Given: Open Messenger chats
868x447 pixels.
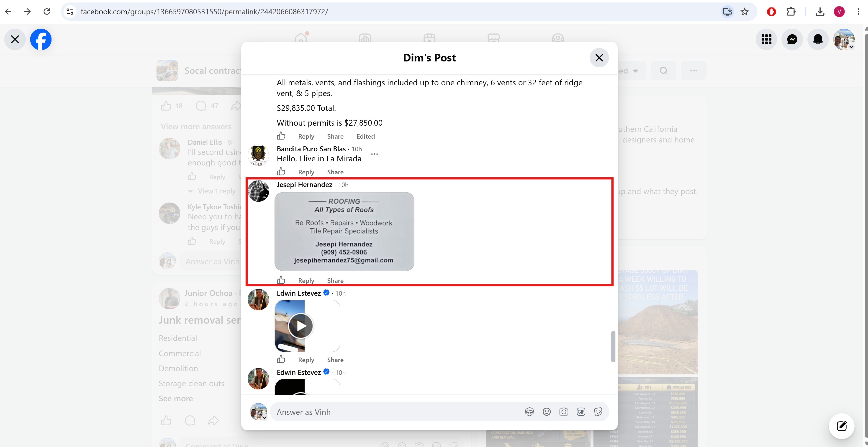Looking at the screenshot, I should (x=792, y=39).
